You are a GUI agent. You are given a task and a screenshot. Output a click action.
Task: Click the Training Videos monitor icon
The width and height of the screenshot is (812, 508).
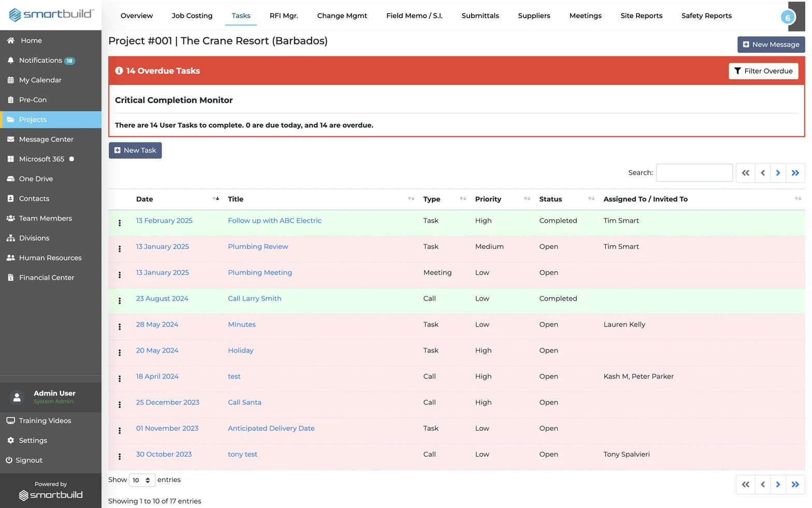[10, 420]
